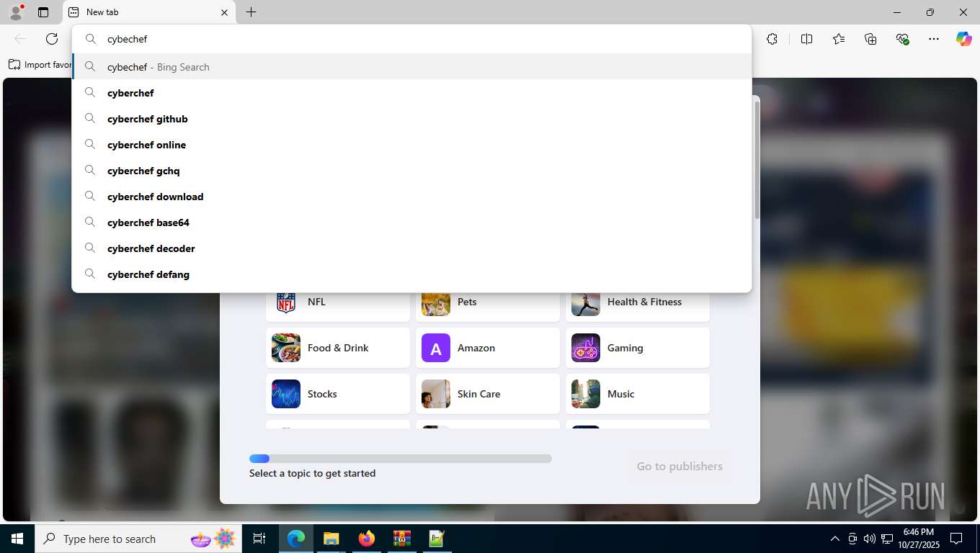Viewport: 980px width, 553px height.
Task: Open the Settings and more ellipsis
Action: (934, 39)
